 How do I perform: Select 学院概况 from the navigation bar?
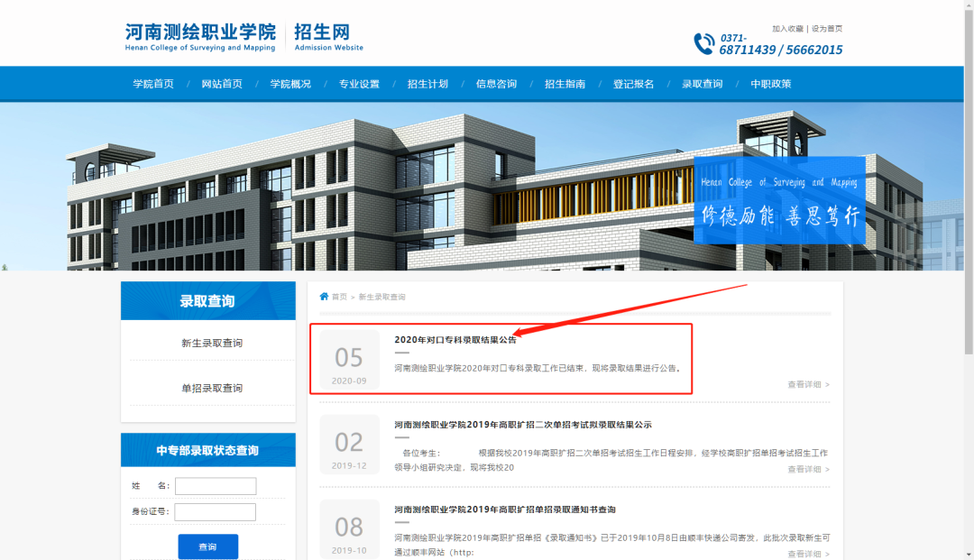tap(290, 84)
